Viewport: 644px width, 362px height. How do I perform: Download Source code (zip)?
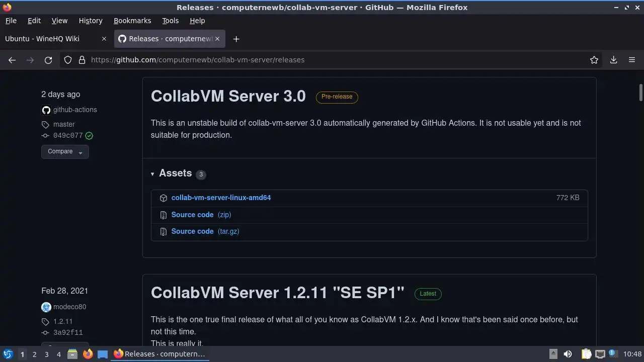pyautogui.click(x=201, y=215)
